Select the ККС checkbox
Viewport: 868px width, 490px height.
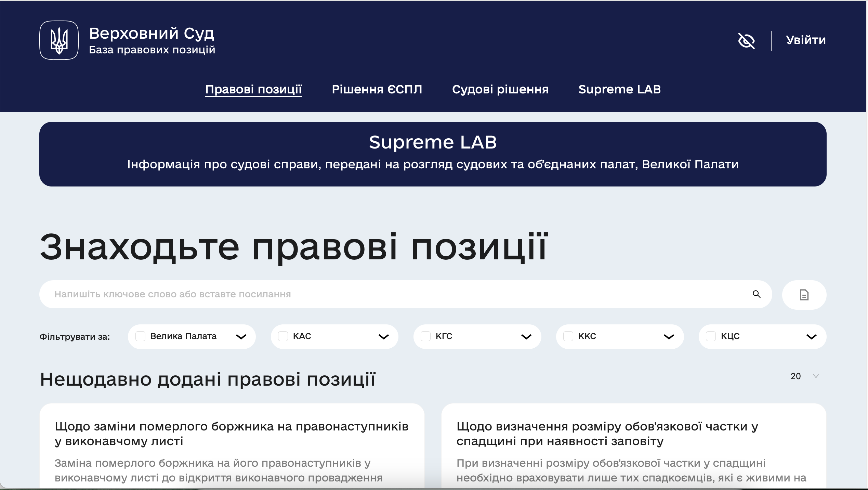click(x=568, y=336)
